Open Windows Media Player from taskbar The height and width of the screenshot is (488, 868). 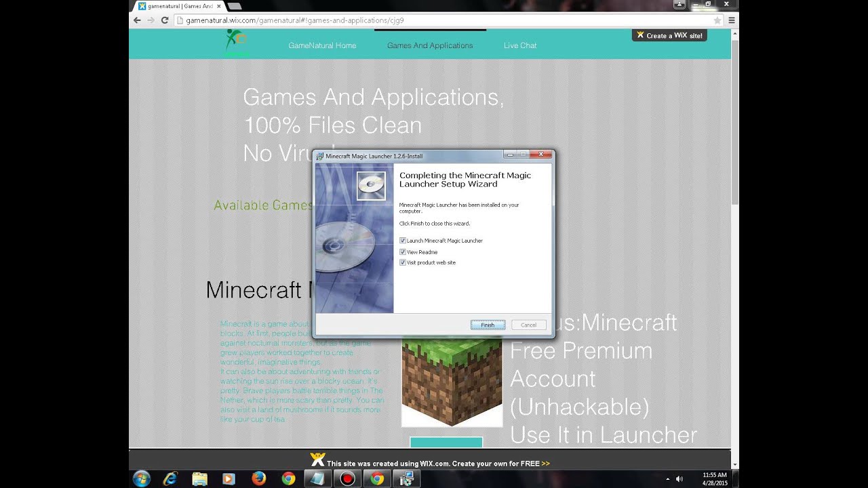(x=229, y=479)
